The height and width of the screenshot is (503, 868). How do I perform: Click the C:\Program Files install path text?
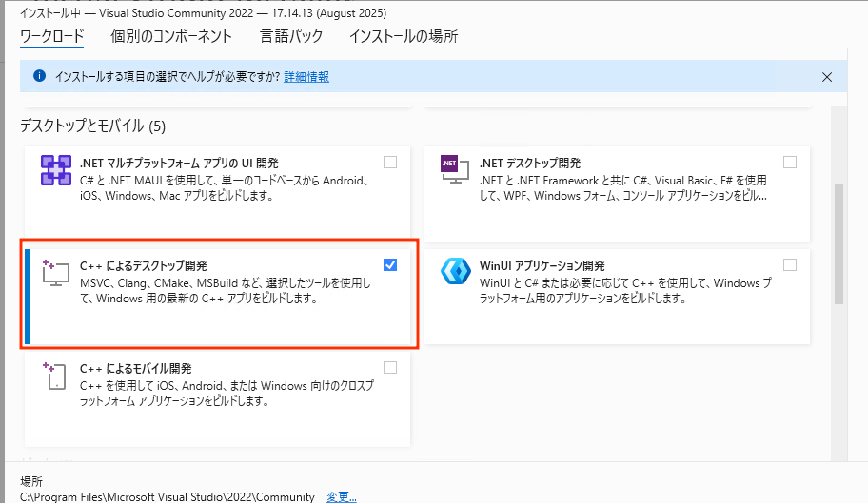168,497
